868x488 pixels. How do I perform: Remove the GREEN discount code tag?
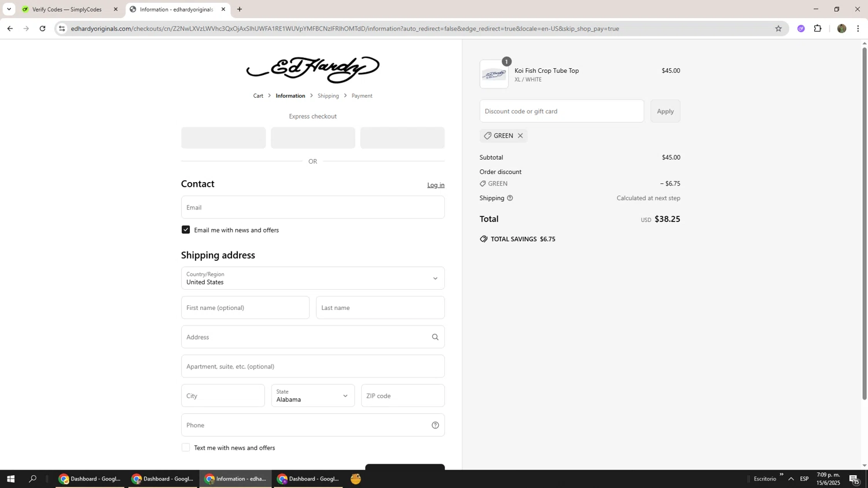click(x=520, y=136)
